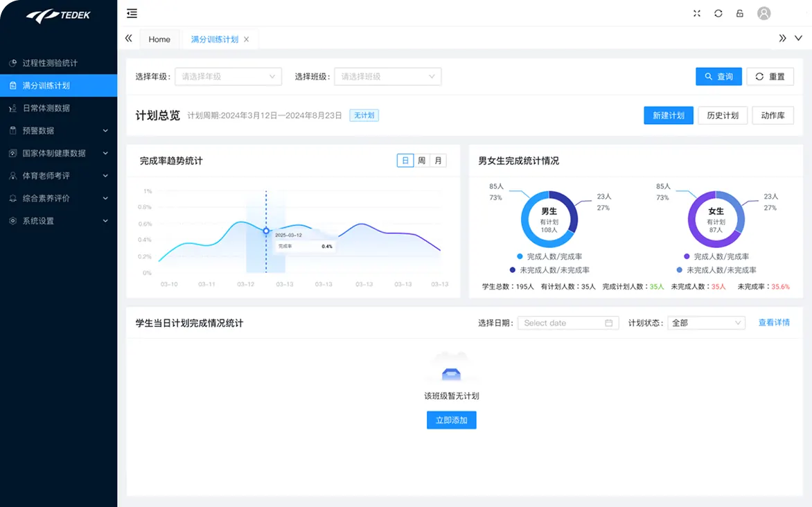Open the 选择年级 grade dropdown
The height and width of the screenshot is (507, 812).
click(229, 77)
